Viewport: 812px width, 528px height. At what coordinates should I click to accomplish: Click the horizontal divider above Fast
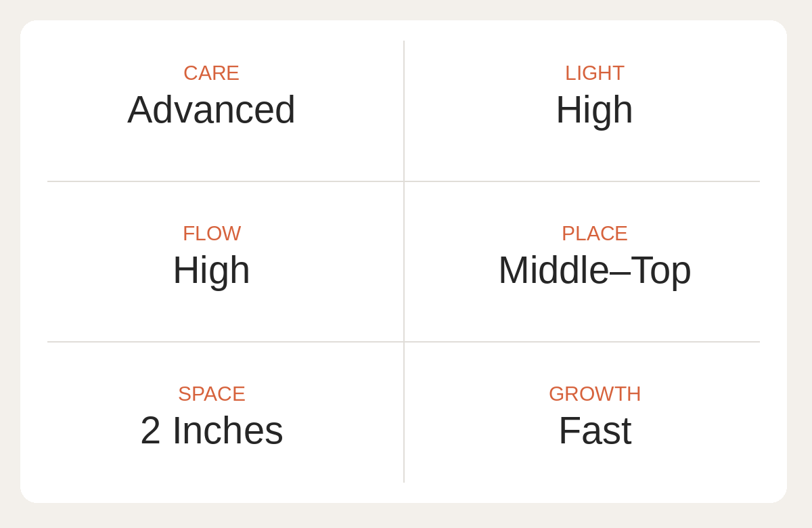click(x=582, y=342)
